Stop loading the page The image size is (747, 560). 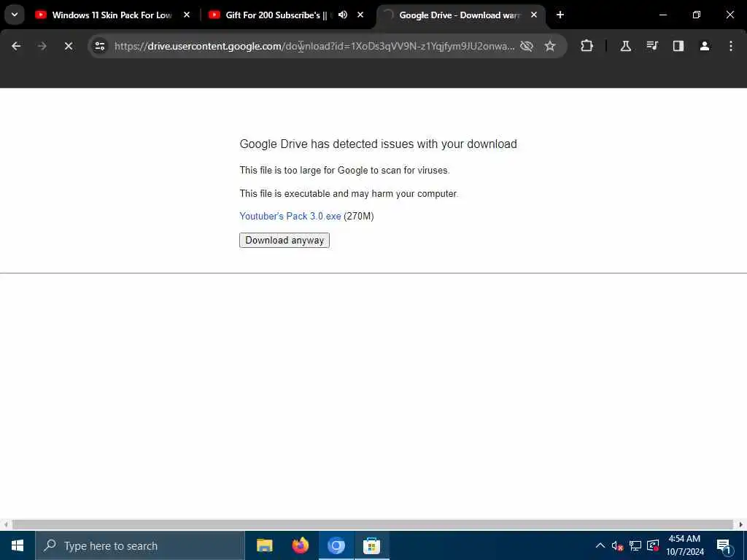68,46
